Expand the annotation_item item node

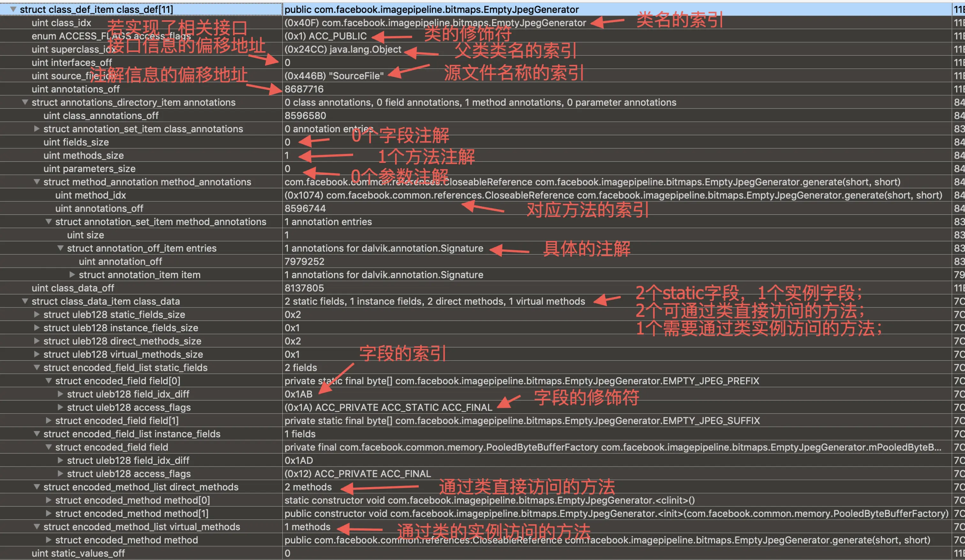pyautogui.click(x=72, y=275)
